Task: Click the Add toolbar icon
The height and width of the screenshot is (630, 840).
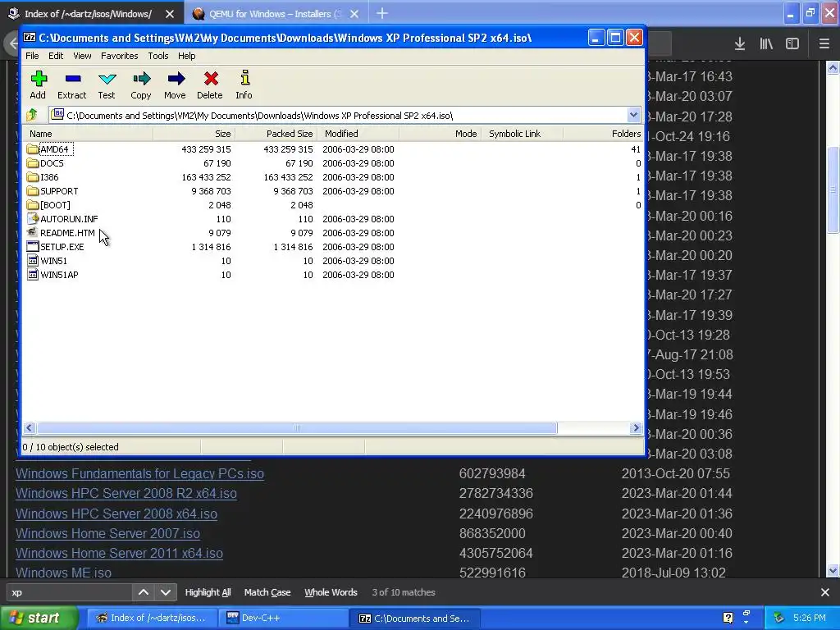Action: tap(38, 80)
